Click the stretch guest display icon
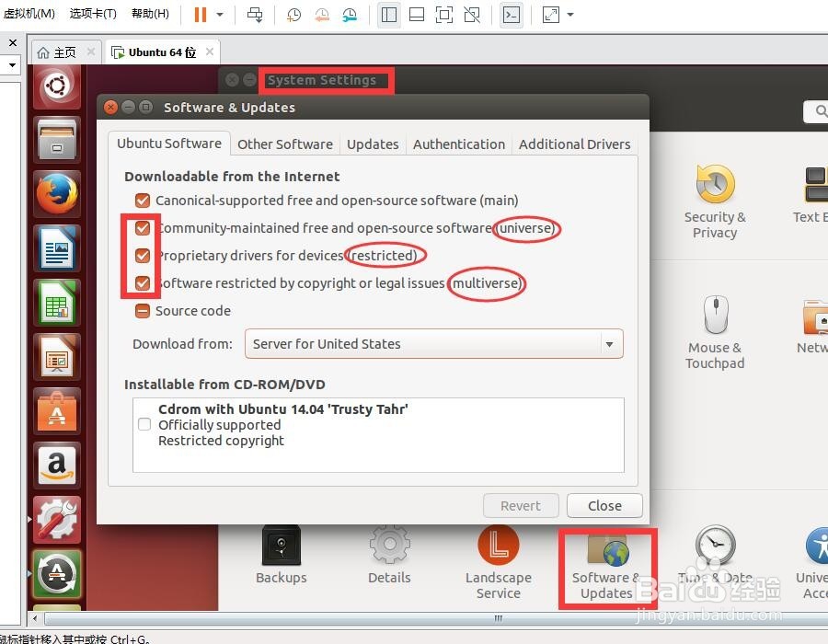This screenshot has height=644, width=828. (x=551, y=14)
